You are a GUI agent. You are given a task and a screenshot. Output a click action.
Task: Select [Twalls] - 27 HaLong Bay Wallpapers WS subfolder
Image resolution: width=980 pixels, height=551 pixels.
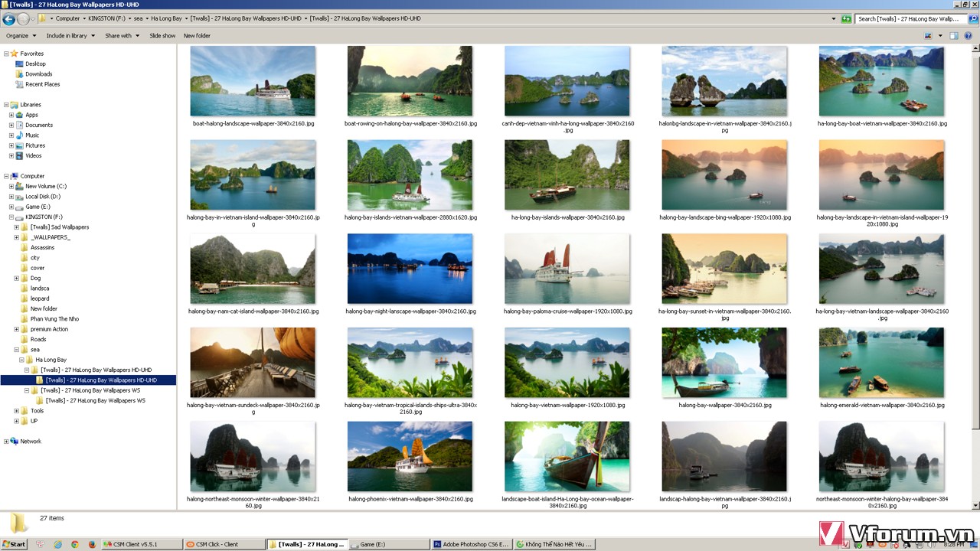[x=95, y=400]
